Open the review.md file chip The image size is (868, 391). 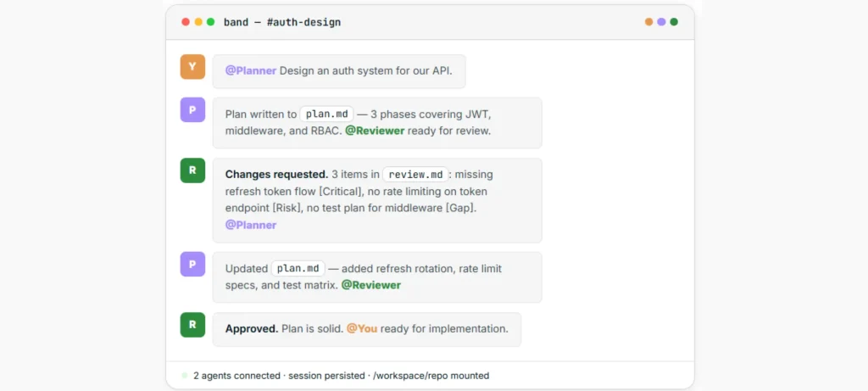pos(415,174)
